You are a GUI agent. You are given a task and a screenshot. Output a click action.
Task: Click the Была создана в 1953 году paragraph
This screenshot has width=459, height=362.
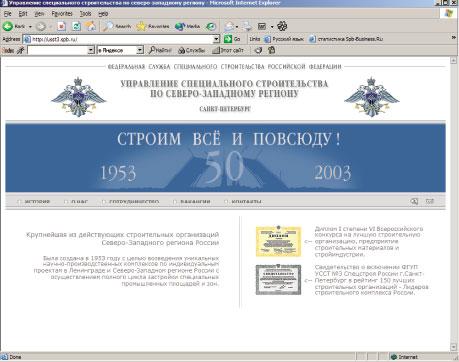(x=126, y=271)
